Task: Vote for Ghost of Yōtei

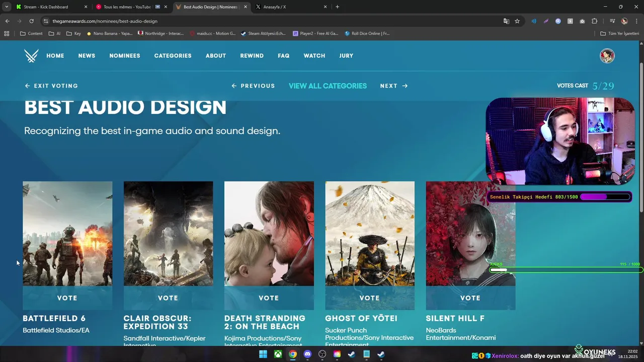Action: [370, 298]
